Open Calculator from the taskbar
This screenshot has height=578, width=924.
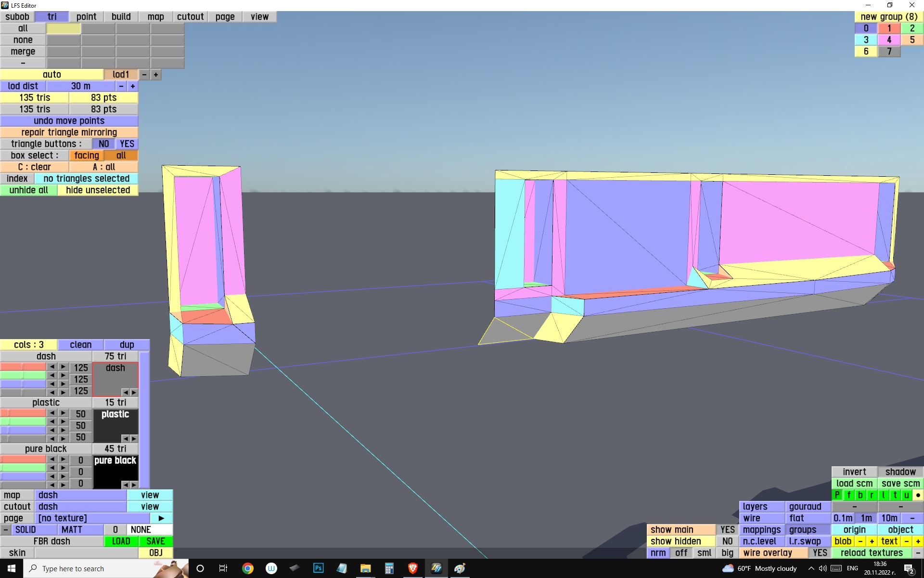pyautogui.click(x=389, y=568)
